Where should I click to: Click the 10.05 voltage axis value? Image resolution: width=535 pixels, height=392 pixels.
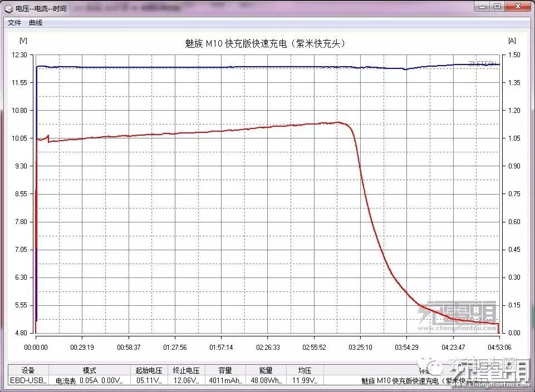pos(19,138)
